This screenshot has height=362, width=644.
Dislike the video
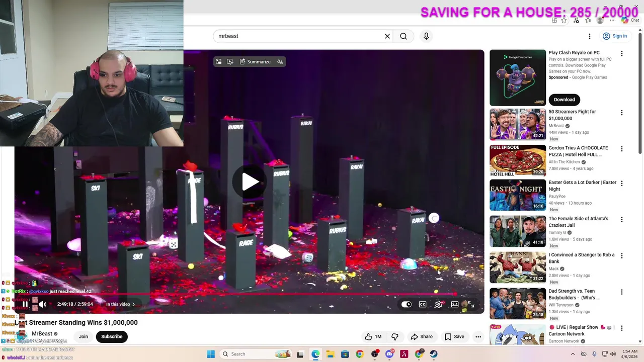pos(395,337)
